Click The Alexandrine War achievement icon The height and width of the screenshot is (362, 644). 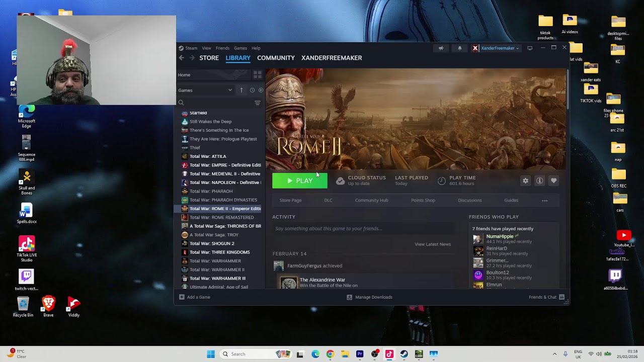coord(289,283)
